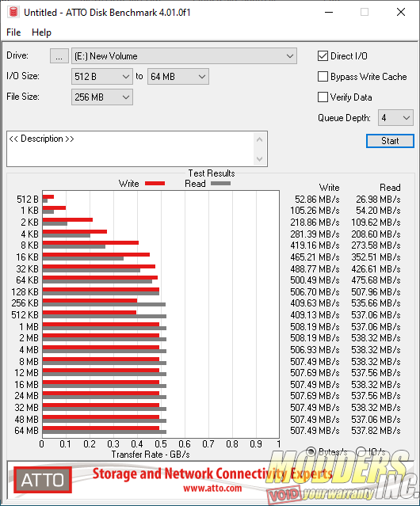Click the ATTO Disk Benchmark title bar icon

tap(13, 12)
